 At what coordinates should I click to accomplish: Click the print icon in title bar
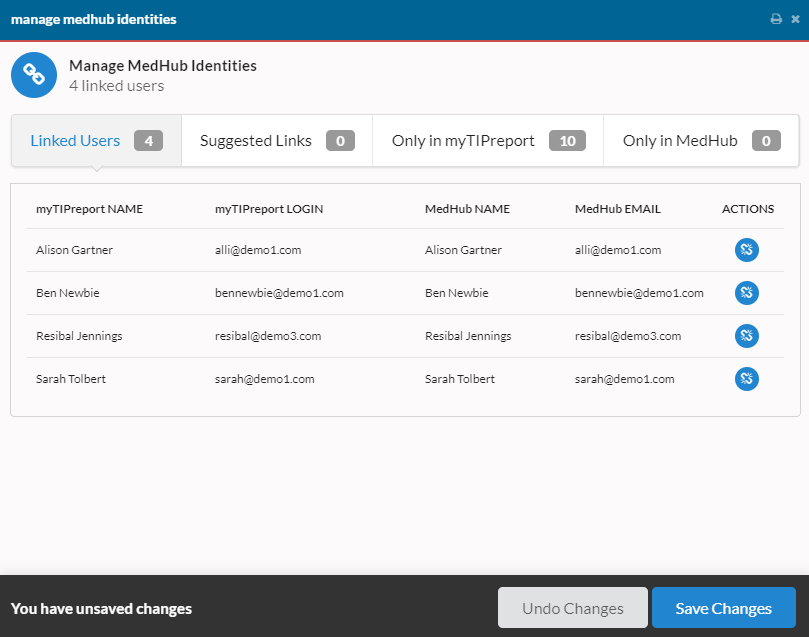tap(776, 19)
